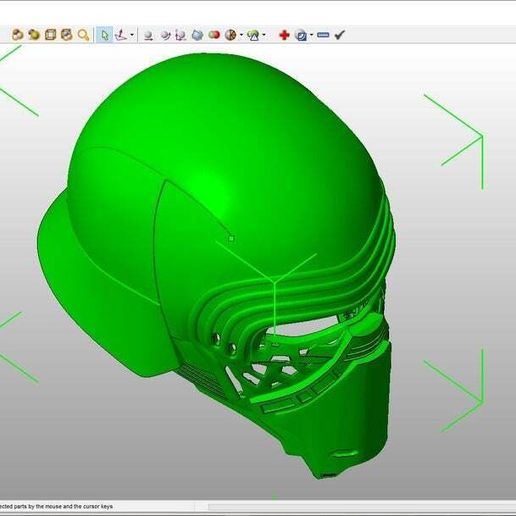This screenshot has height=516, width=516.
Task: Click the yellow sphere zoom-to-selected-parts icon
Action: point(34,35)
